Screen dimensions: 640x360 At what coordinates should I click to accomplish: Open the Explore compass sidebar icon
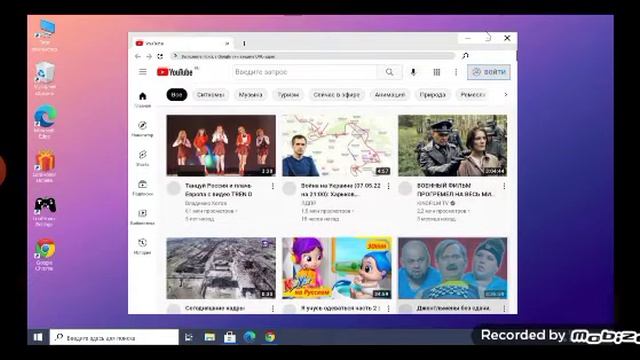coord(142,129)
